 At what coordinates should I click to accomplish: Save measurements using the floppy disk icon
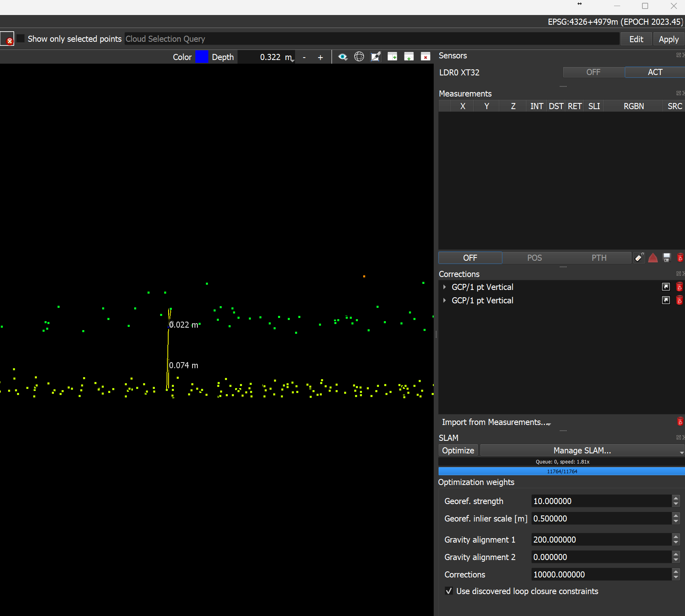[x=667, y=258]
